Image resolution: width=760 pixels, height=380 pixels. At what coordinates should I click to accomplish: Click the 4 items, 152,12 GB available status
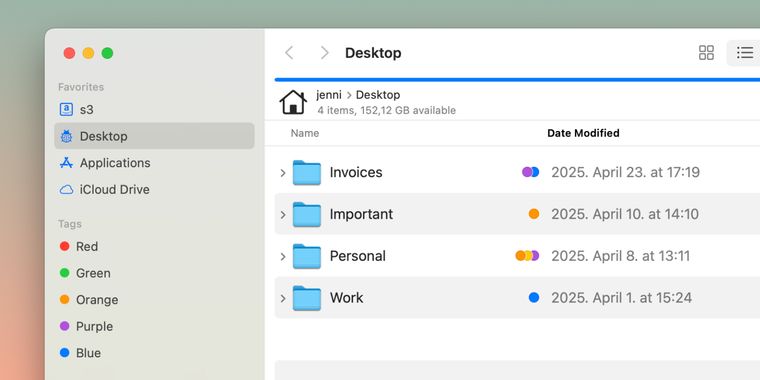386,111
